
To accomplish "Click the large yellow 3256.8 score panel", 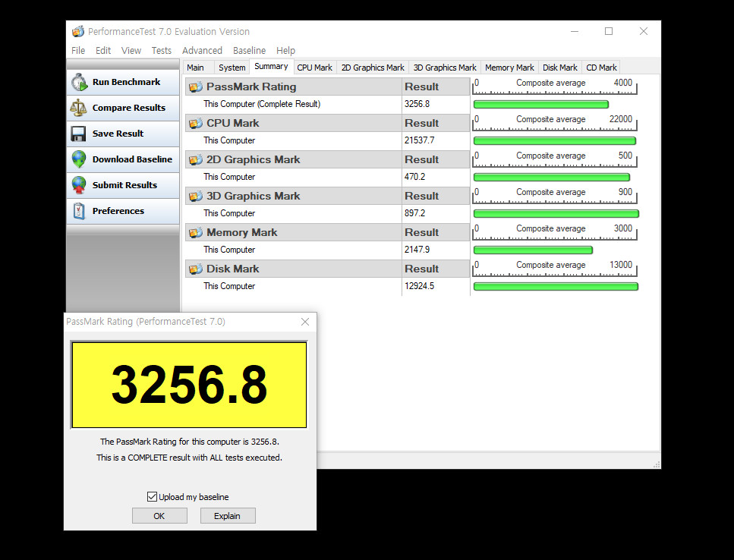I will pos(189,385).
